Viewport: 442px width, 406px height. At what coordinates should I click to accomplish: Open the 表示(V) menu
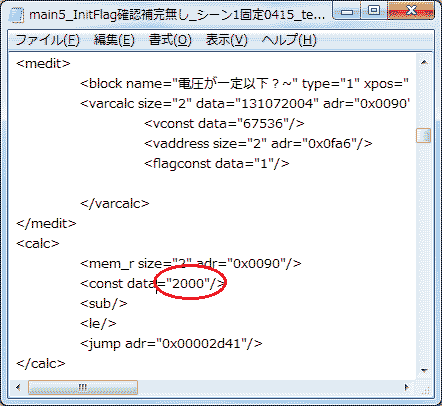[x=227, y=40]
